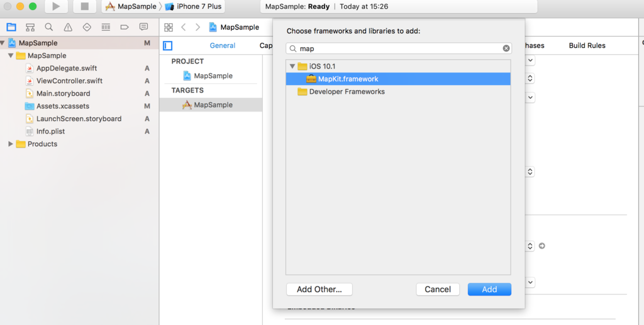Screen dimensions: 644x325
Task: Open Assets.xcassets catalog
Action: (x=62, y=106)
